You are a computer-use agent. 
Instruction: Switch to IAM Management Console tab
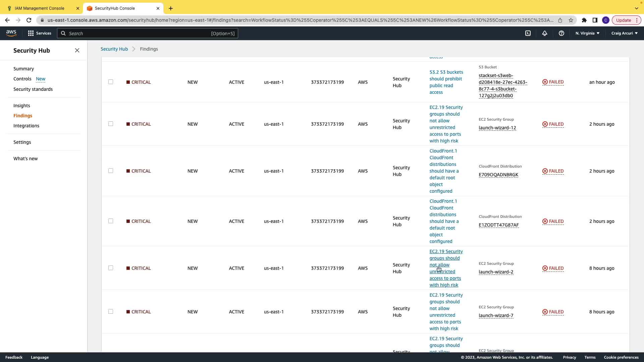(40, 8)
